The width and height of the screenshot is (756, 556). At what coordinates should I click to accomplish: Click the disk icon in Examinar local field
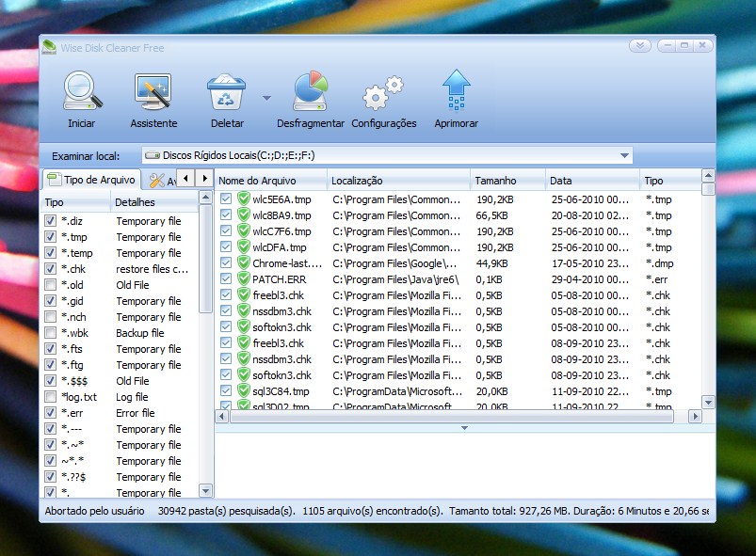pos(153,155)
